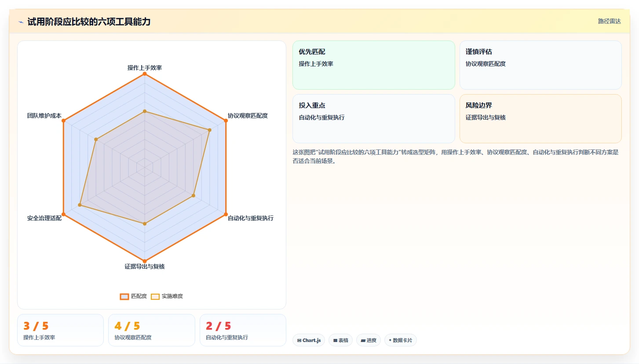The width and height of the screenshot is (639, 364).
Task: Click the title 试用阶段应比较的六项工具能力
Action: click(x=89, y=22)
